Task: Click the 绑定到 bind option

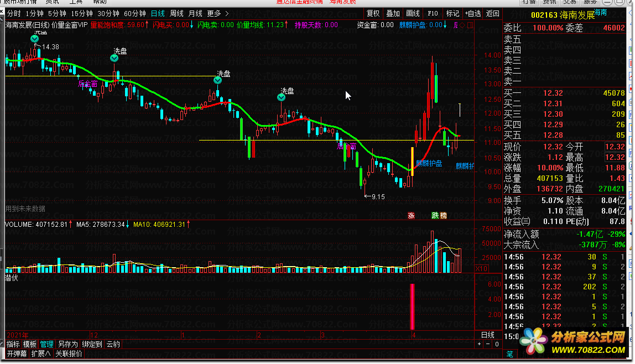Action: [92, 344]
